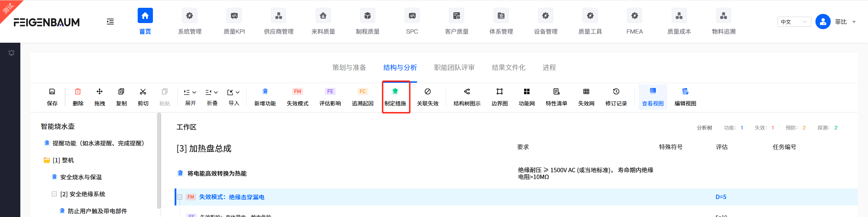Open 质量工具 module
868x217 pixels.
(590, 22)
